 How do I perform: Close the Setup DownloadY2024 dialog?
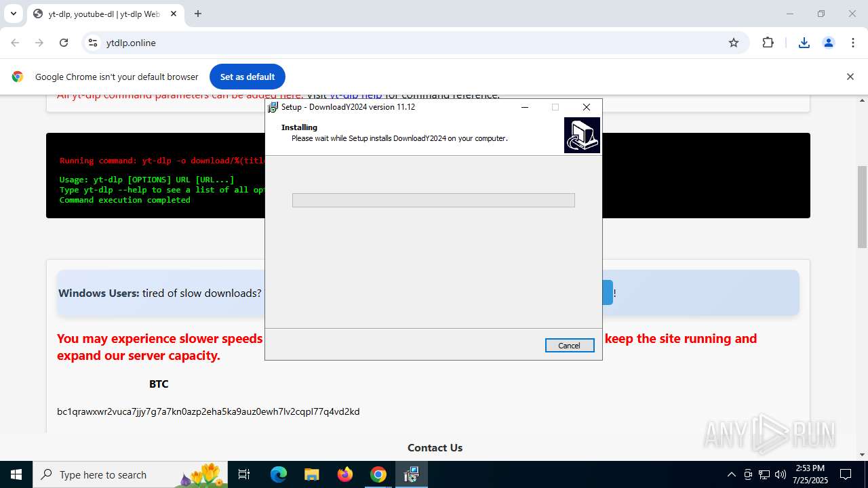point(587,107)
